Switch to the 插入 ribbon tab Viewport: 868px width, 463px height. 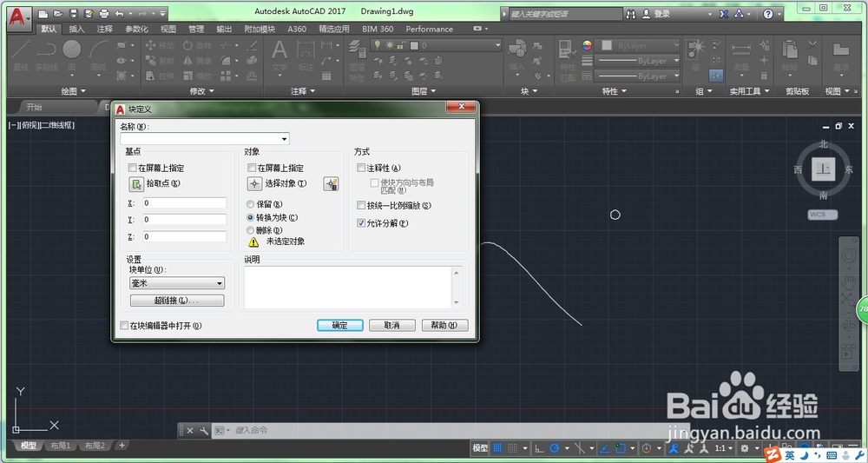coord(76,29)
